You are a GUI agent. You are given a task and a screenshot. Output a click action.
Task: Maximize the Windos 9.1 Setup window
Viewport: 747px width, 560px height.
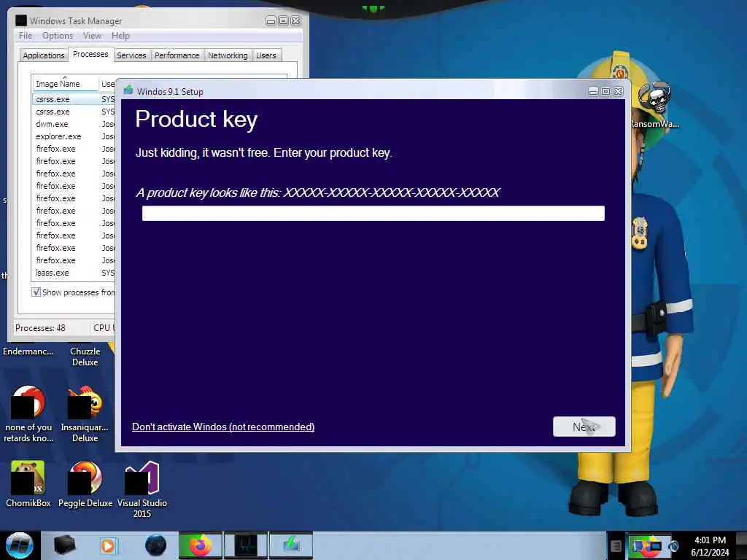click(x=605, y=91)
